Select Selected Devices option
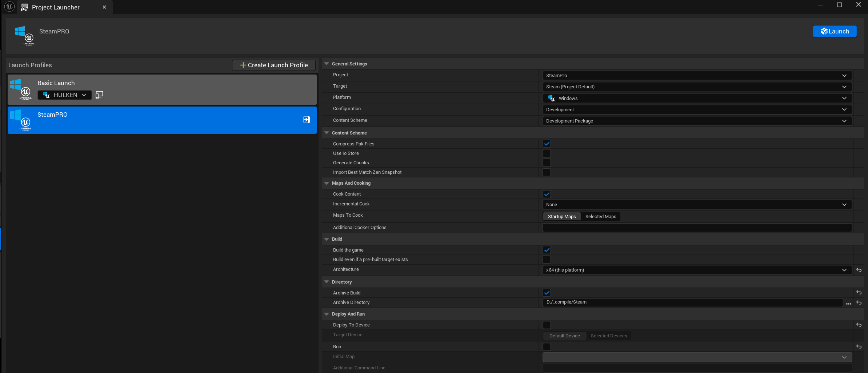868x373 pixels. click(609, 336)
